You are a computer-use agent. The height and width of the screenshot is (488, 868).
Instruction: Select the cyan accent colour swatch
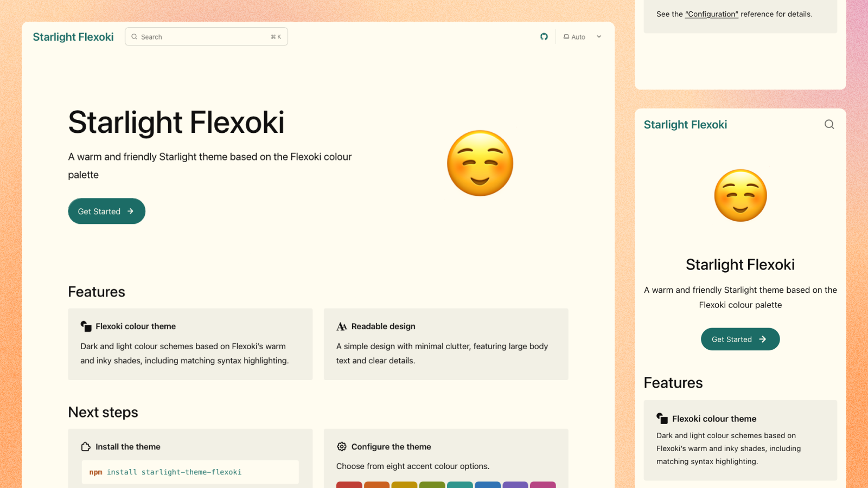click(460, 485)
